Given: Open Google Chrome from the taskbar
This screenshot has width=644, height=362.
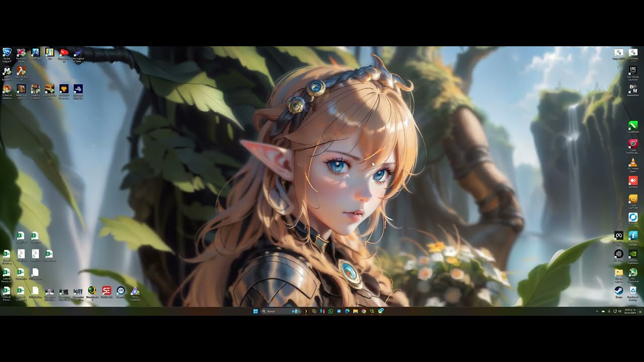Looking at the screenshot, I should 364,311.
